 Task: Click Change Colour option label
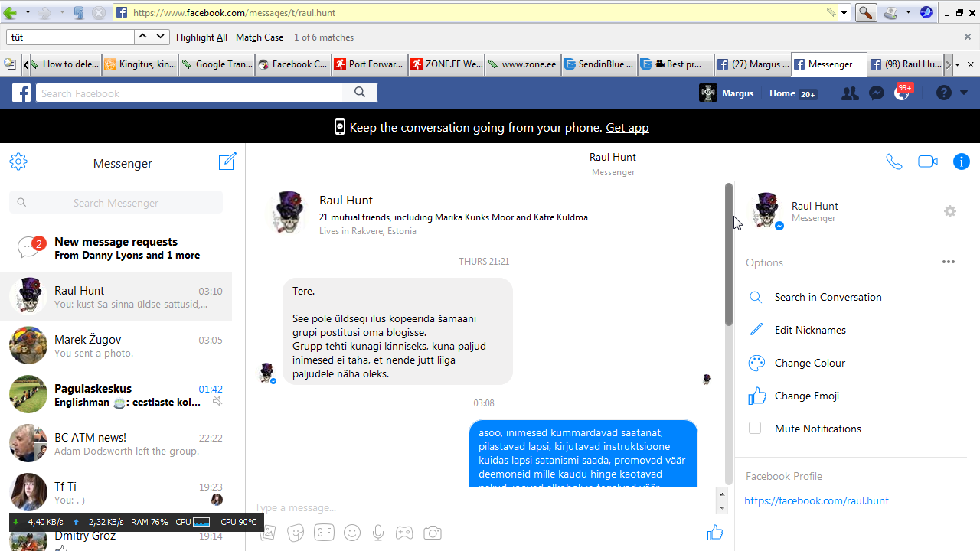coord(810,363)
